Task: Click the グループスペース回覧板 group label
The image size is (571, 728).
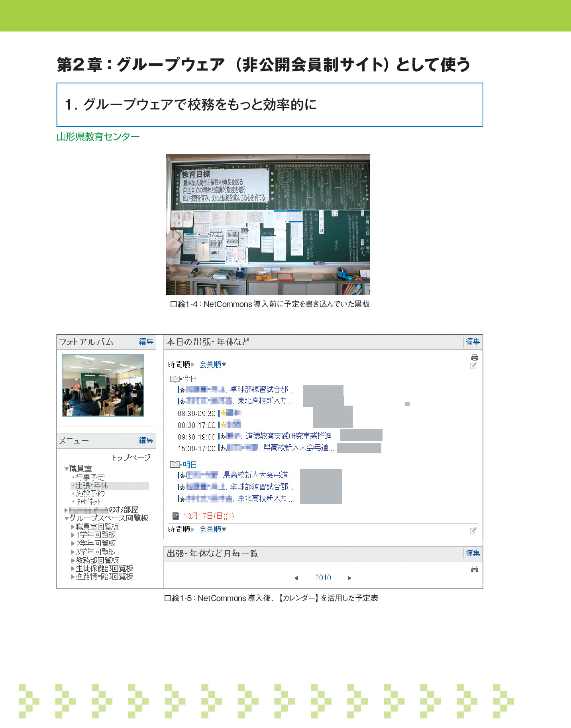Action: point(109,518)
